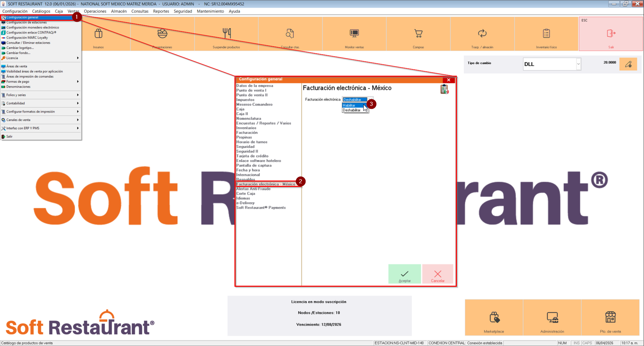Open the Operaciones menu

click(x=95, y=11)
